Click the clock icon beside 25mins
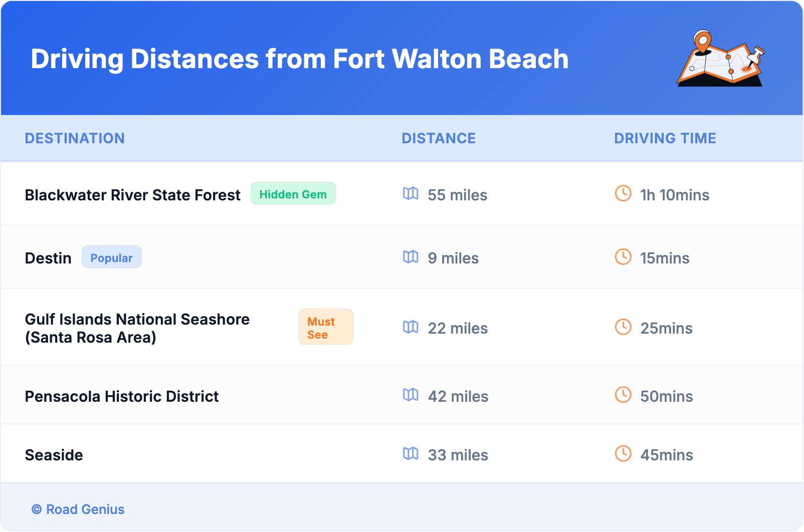 623,327
